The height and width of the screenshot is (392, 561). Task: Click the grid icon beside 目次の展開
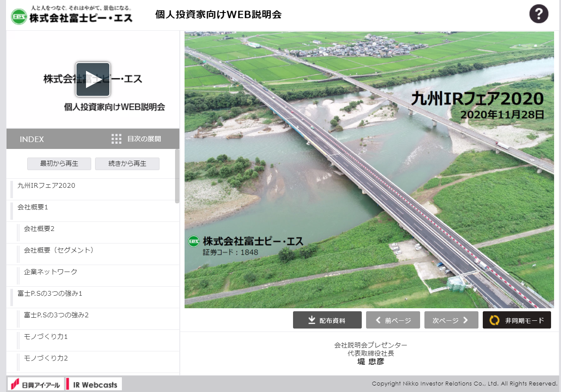[x=116, y=139]
